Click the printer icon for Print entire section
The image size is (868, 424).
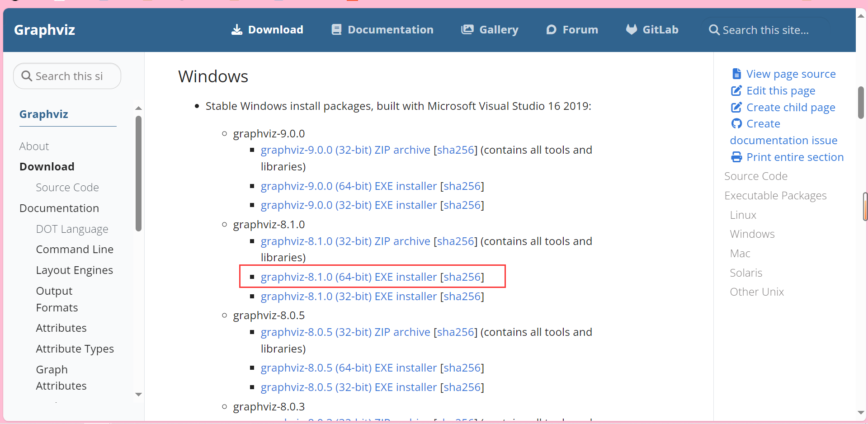click(x=736, y=157)
